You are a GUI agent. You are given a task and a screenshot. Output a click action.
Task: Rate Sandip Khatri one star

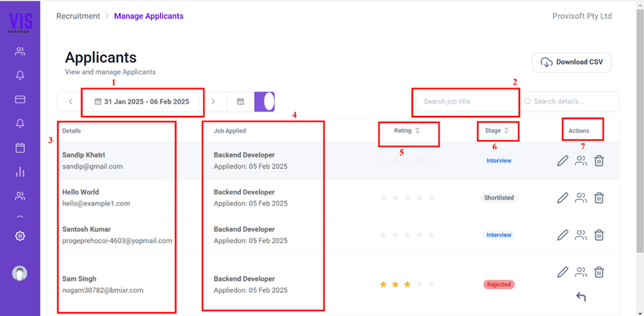click(x=383, y=161)
